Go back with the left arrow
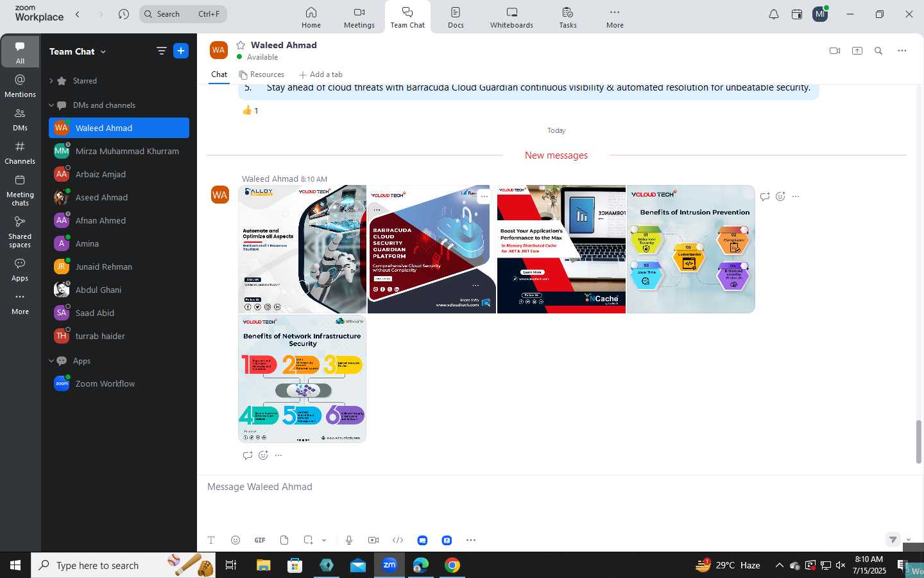 78,13
